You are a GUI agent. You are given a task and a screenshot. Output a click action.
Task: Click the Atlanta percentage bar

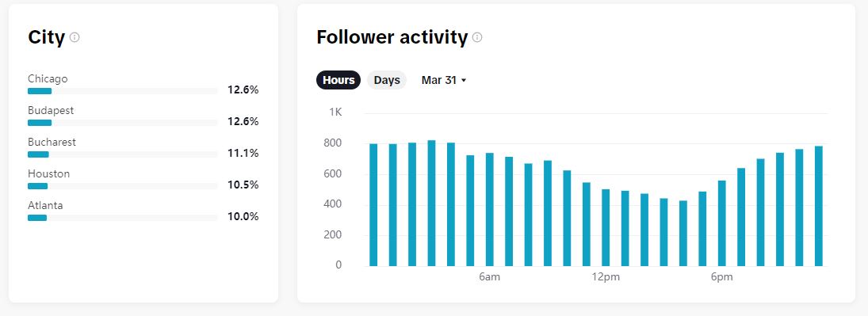[122, 218]
